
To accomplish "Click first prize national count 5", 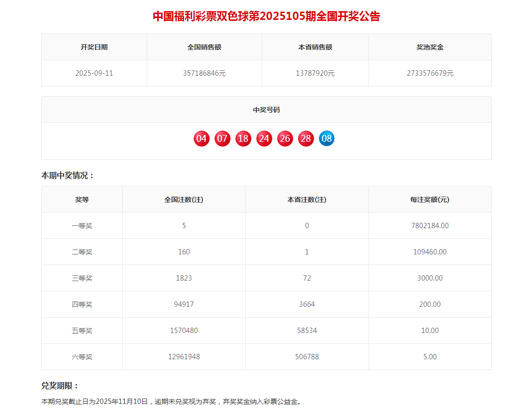I will click(184, 226).
